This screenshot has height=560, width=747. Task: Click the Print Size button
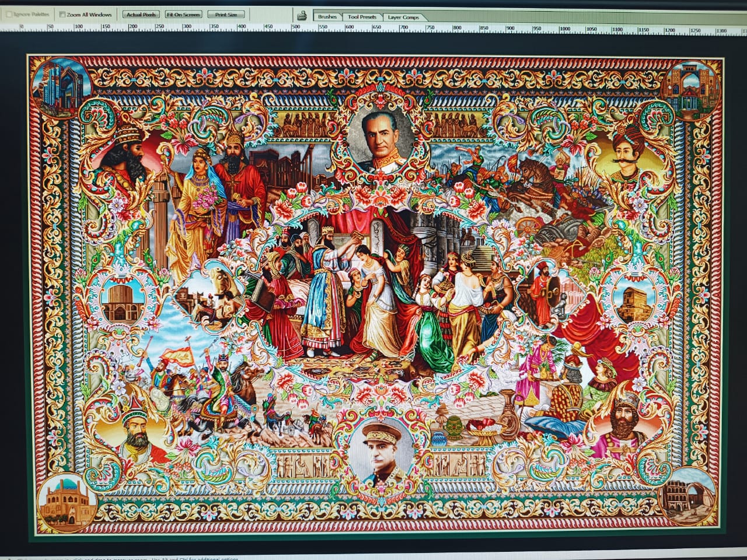tap(225, 14)
